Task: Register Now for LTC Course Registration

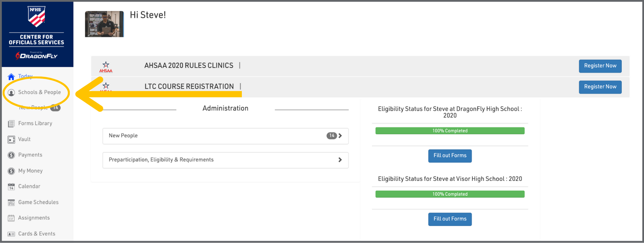Action: tap(600, 87)
